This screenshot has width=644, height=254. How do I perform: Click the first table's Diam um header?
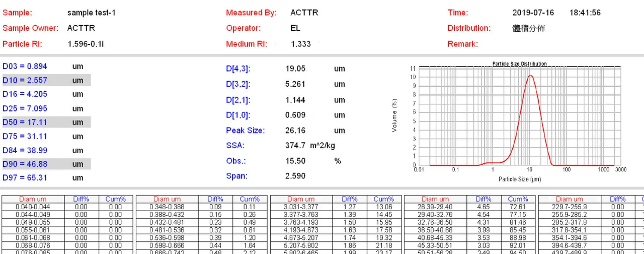coord(33,199)
